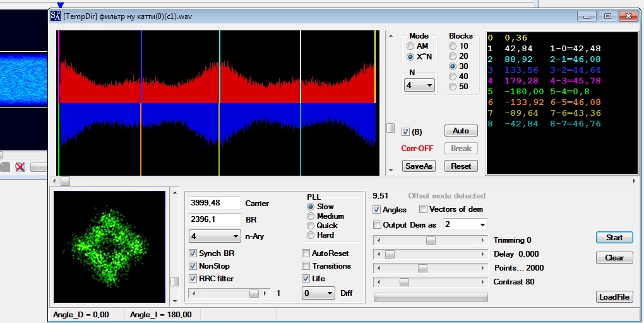
Task: Click left arrow of Contrast slider
Action: point(378,282)
